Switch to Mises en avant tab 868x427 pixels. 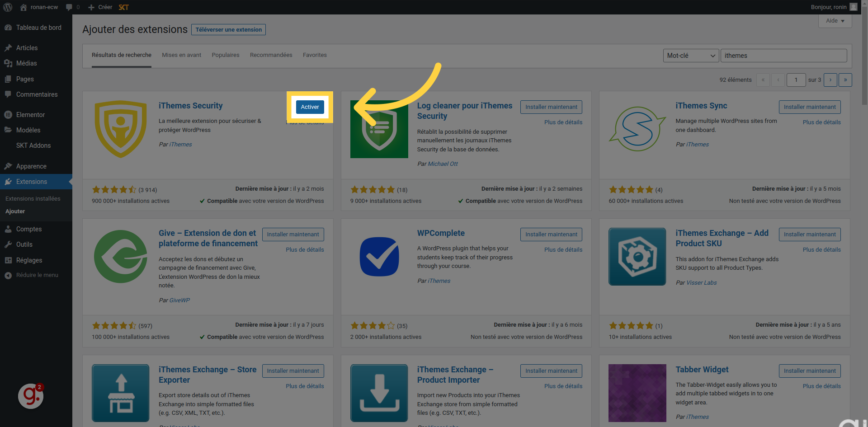(182, 55)
